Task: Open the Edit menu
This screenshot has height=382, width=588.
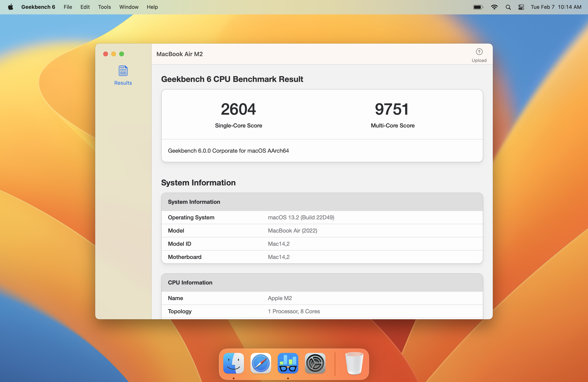Action: pos(85,7)
